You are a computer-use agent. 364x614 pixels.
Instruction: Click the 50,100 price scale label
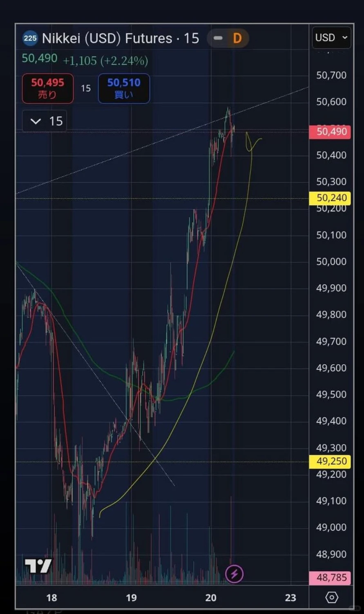click(331, 235)
